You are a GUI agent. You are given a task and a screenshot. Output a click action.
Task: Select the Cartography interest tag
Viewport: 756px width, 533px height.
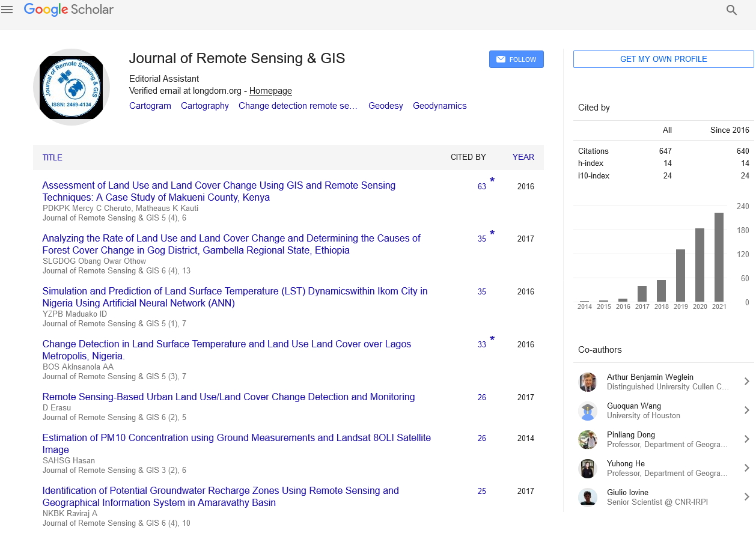(205, 106)
